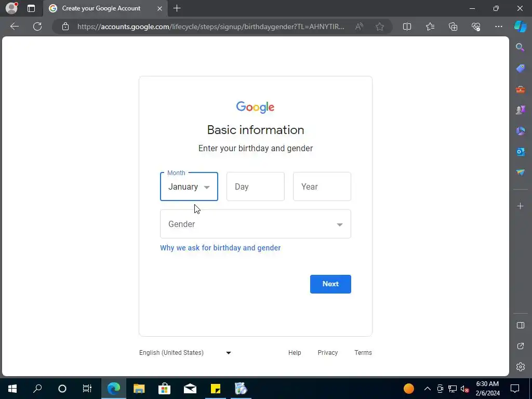Open the English (United States) language selector

pos(185,353)
